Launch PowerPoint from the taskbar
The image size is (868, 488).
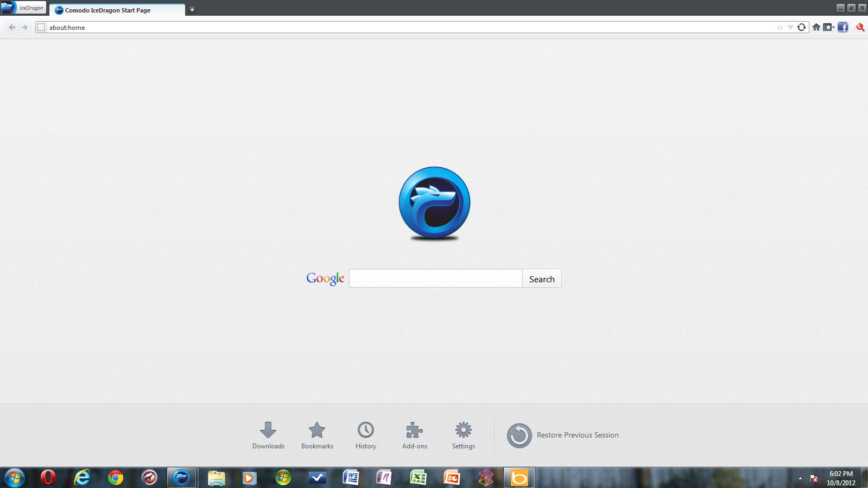pyautogui.click(x=452, y=478)
